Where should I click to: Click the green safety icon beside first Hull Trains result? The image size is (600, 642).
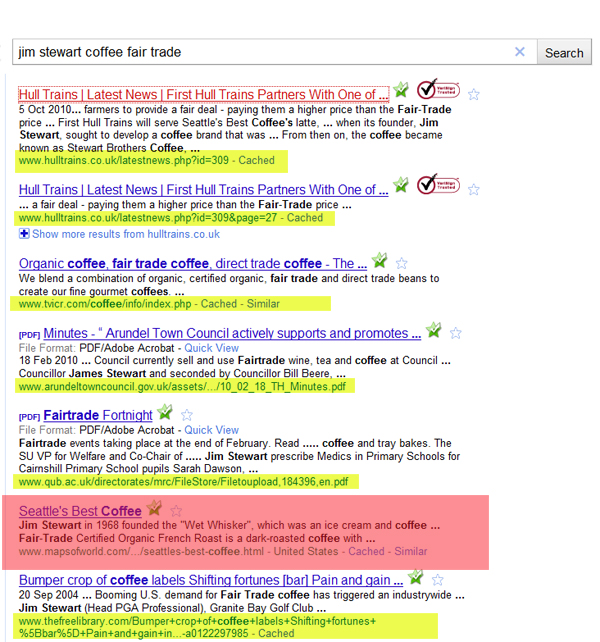click(401, 90)
